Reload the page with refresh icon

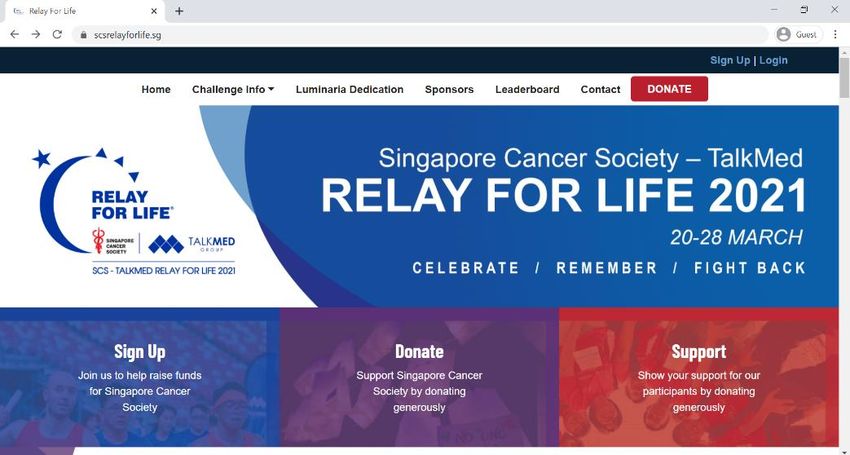point(57,34)
